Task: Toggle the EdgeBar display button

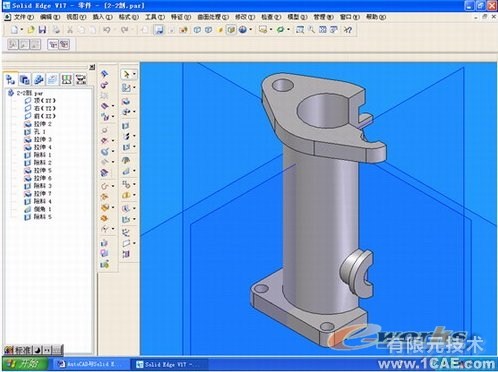Action: point(159,30)
